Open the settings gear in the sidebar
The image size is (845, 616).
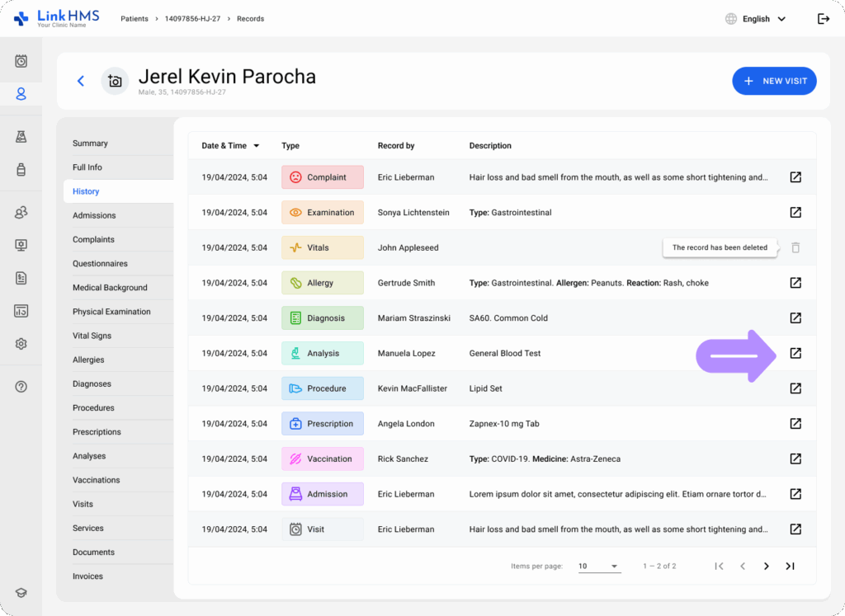click(21, 344)
